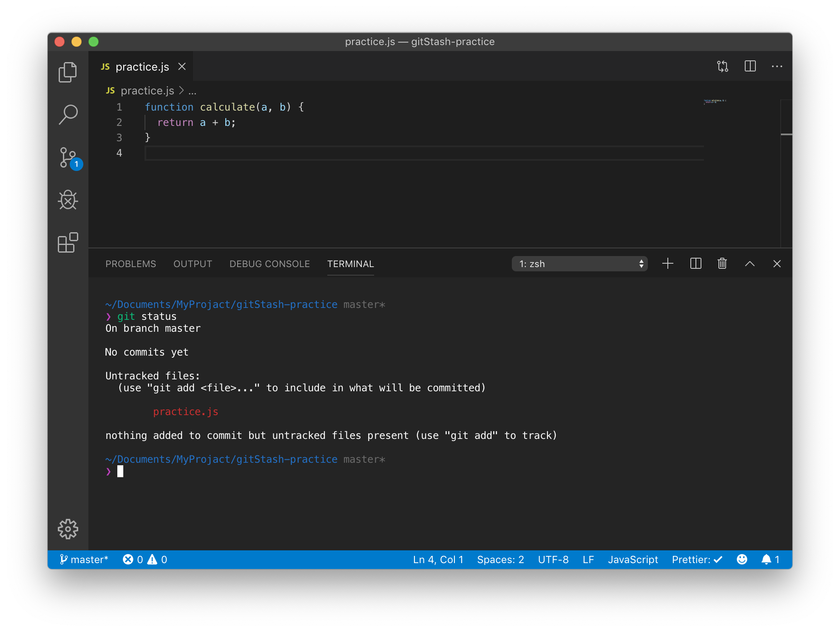Open the '1: zsh' terminal selector dropdown
Image resolution: width=840 pixels, height=632 pixels.
[x=579, y=264]
